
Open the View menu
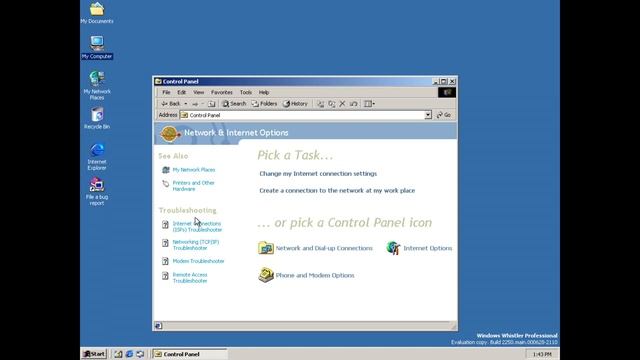click(199, 93)
